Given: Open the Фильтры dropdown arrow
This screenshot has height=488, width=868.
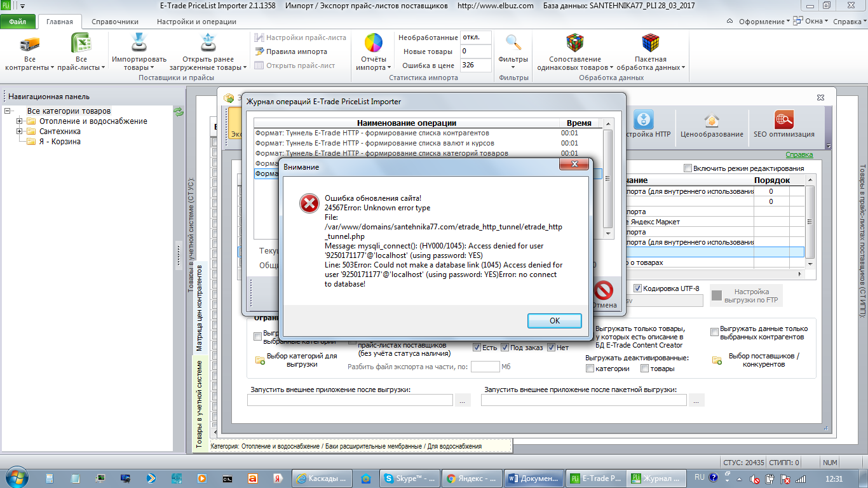Looking at the screenshot, I should 513,67.
